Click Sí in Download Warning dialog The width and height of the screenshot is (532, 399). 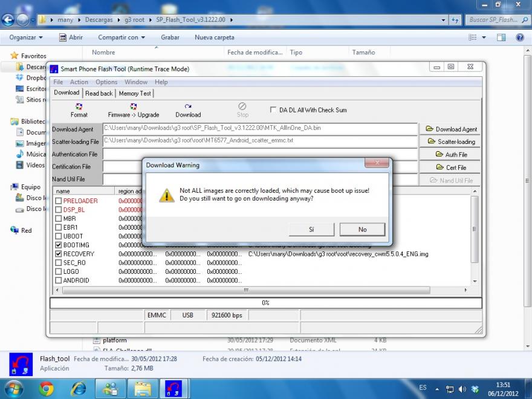311,229
